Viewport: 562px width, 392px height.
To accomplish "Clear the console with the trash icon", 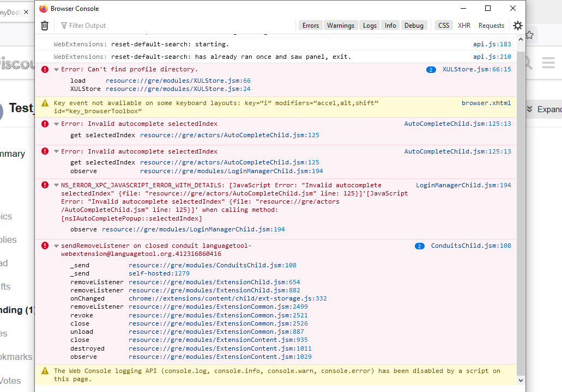I will [45, 26].
